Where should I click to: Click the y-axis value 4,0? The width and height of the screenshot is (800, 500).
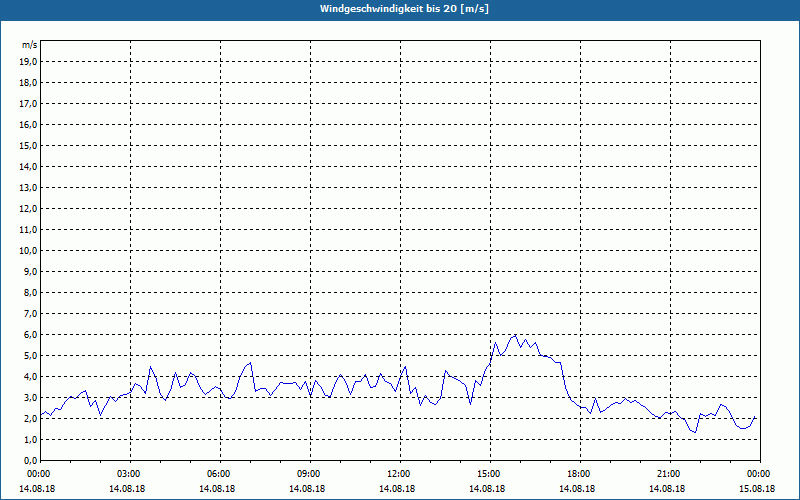click(30, 377)
